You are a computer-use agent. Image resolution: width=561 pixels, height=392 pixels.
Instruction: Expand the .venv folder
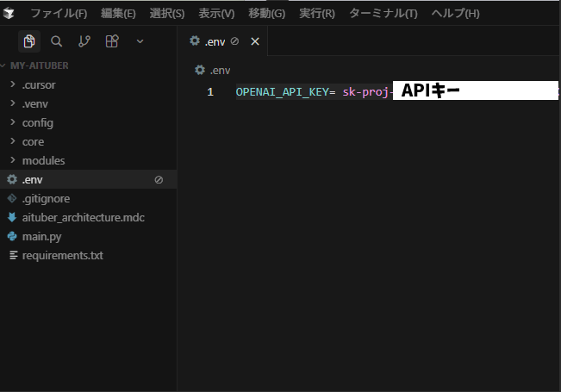coord(37,103)
